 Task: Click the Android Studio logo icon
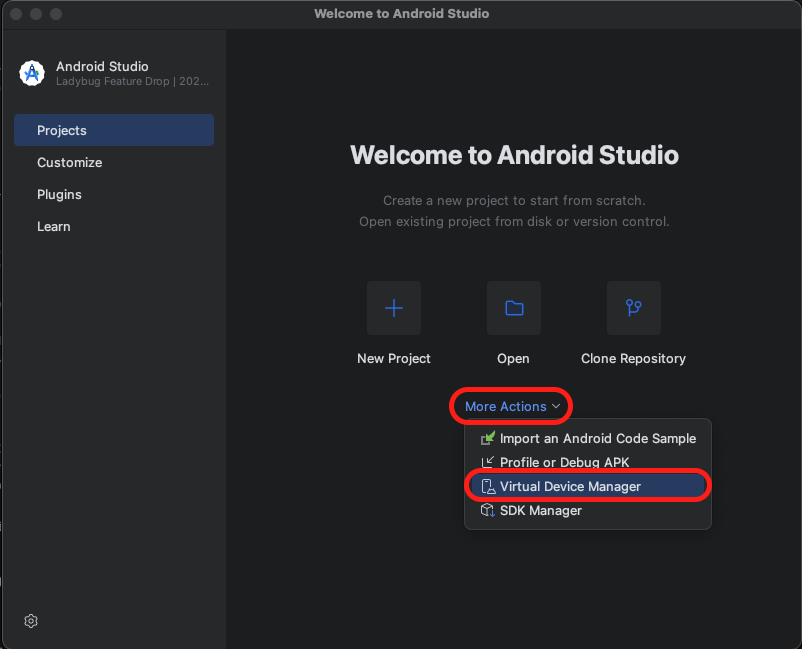pyautogui.click(x=32, y=73)
